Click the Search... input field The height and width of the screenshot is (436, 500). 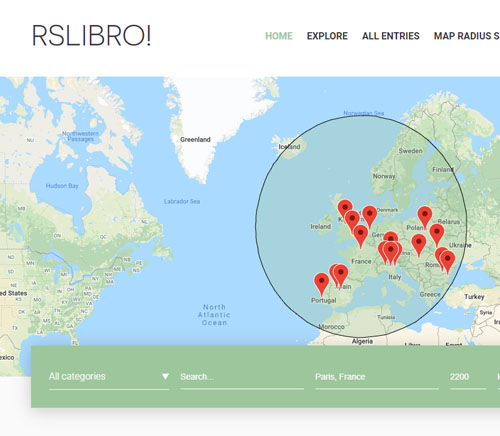tap(242, 377)
